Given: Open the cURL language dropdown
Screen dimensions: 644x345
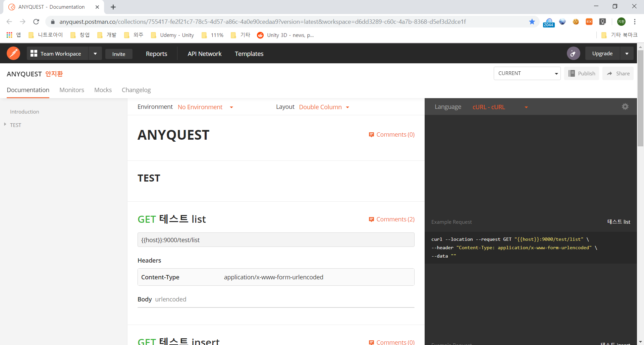Looking at the screenshot, I should click(x=500, y=107).
